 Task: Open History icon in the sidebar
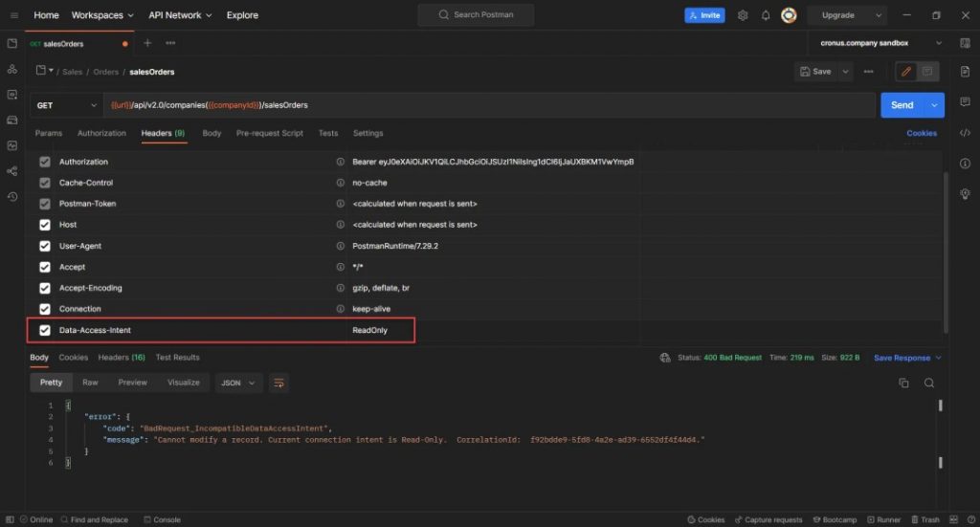pyautogui.click(x=11, y=197)
